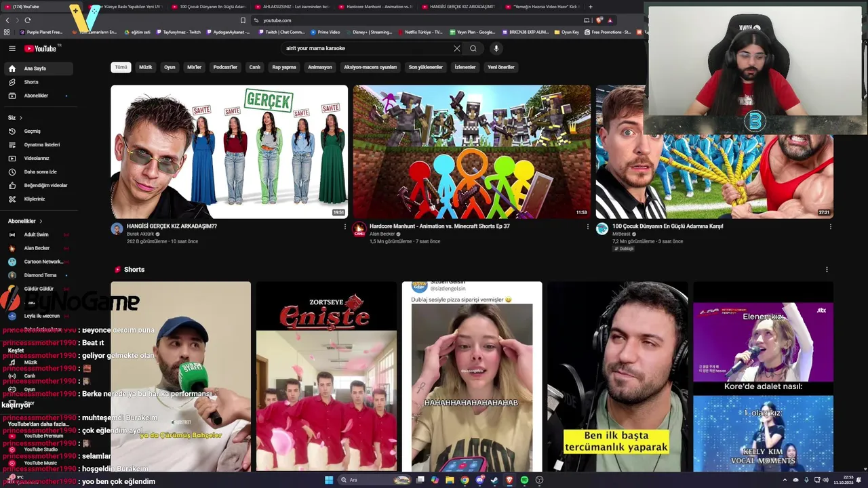868x488 pixels.
Task: Open Videolarınız in the sidebar
Action: point(38,158)
